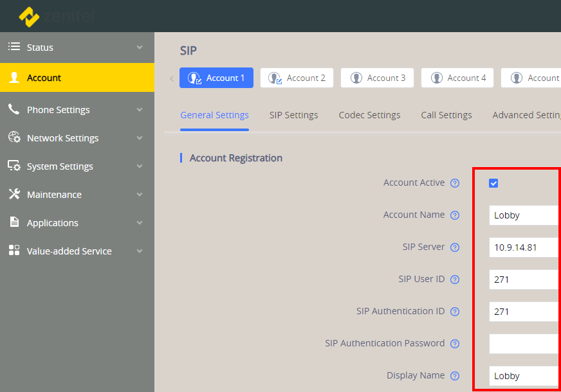This screenshot has height=392, width=561.
Task: Click help icon beside SIP User ID
Action: pos(455,280)
